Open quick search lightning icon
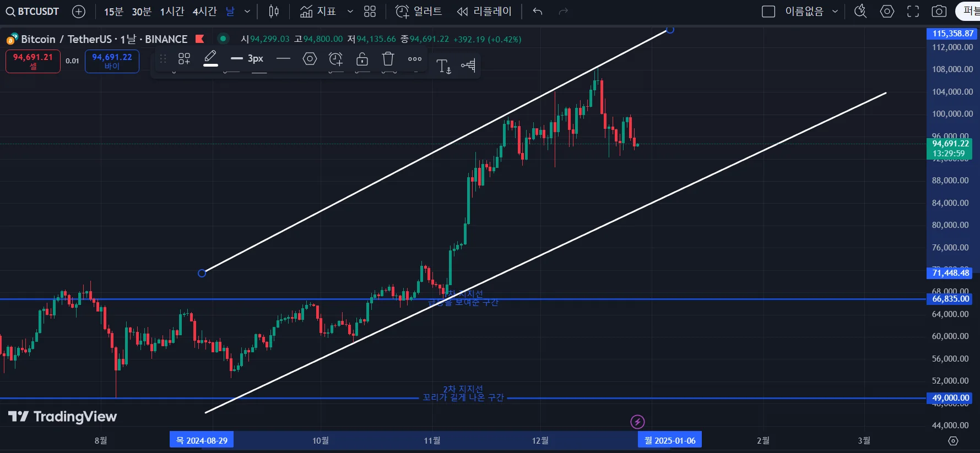 point(860,12)
